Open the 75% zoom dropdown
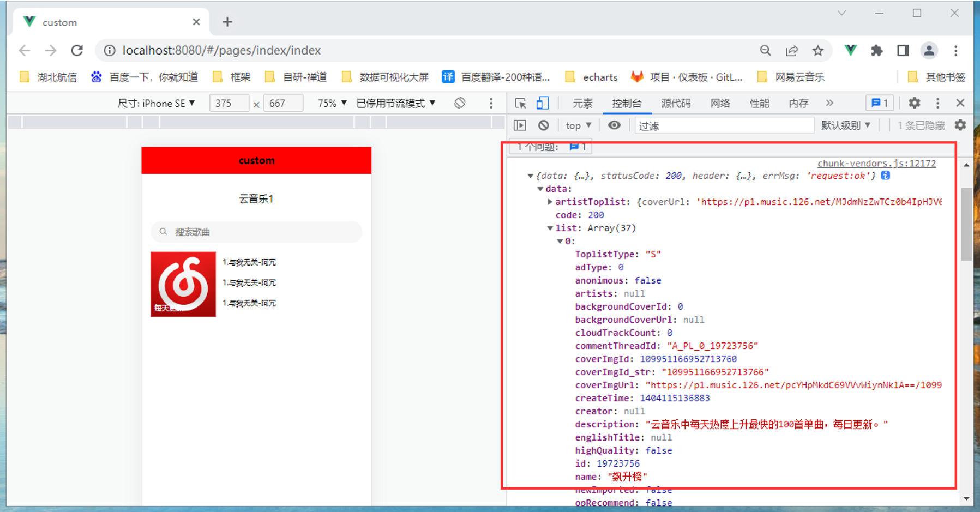The image size is (980, 512). 332,103
